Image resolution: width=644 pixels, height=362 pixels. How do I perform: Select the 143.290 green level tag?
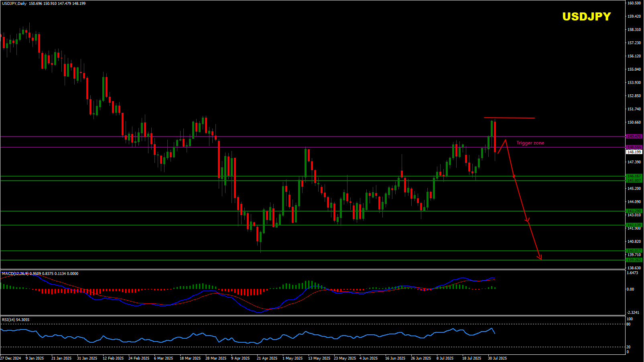[634, 211]
